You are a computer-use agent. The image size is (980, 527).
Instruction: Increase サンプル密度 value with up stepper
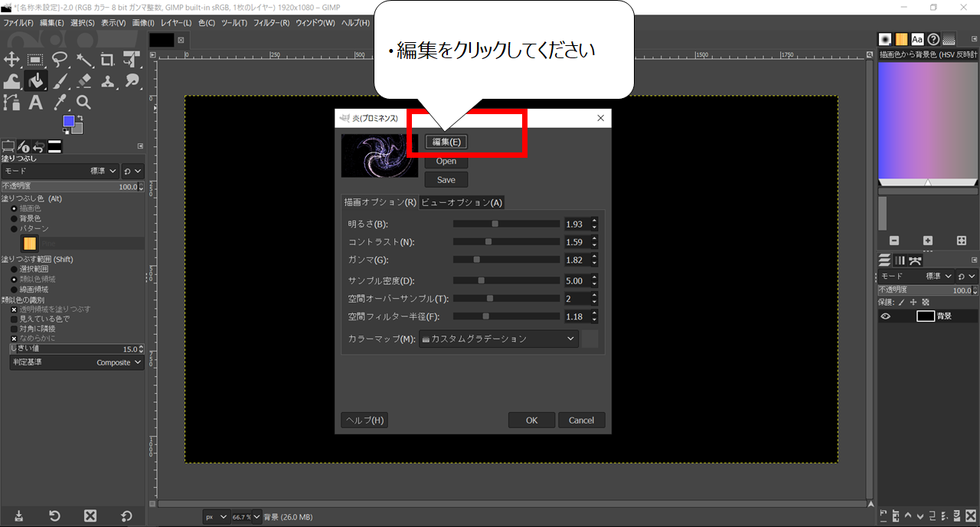pos(595,277)
